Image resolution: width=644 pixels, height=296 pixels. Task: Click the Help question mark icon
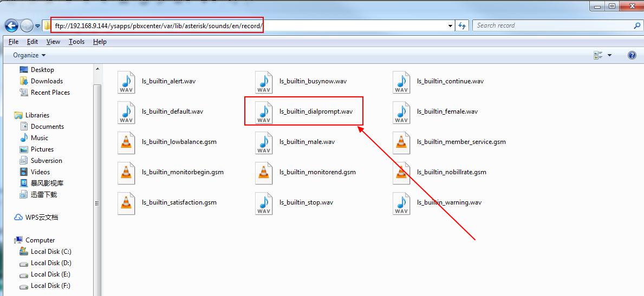[x=632, y=55]
